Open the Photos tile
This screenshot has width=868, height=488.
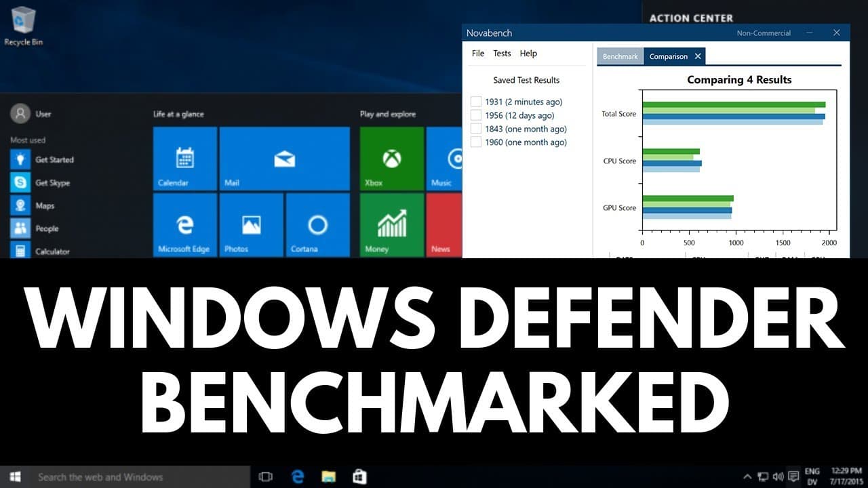pyautogui.click(x=251, y=225)
